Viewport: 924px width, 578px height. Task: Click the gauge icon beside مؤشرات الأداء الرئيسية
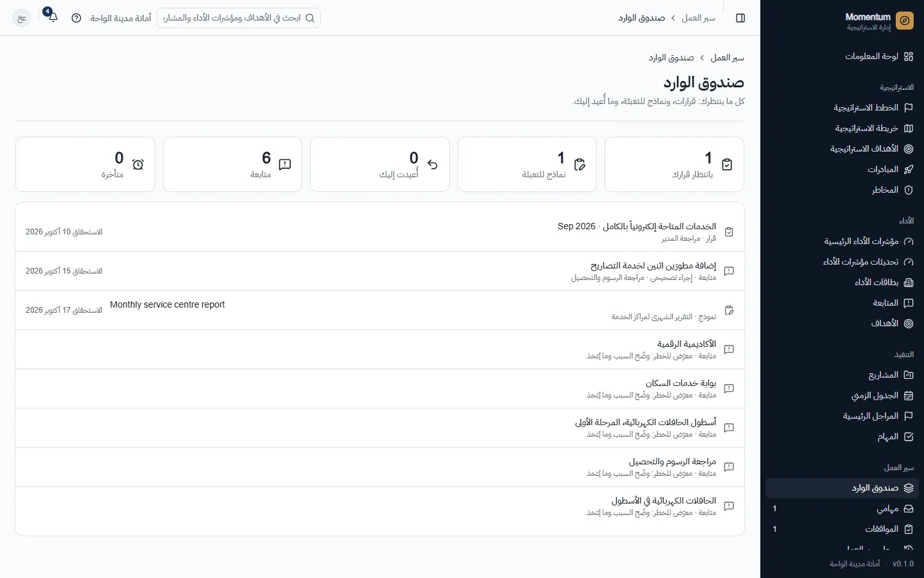click(x=909, y=241)
